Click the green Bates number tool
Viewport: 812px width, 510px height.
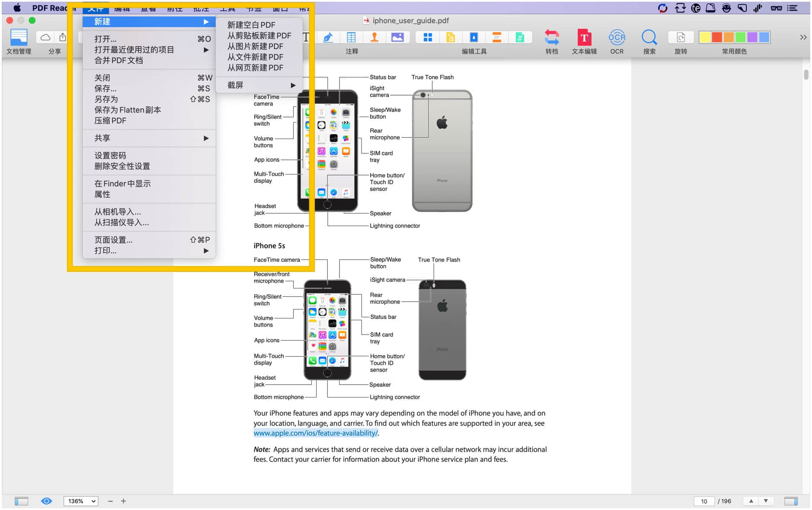520,38
